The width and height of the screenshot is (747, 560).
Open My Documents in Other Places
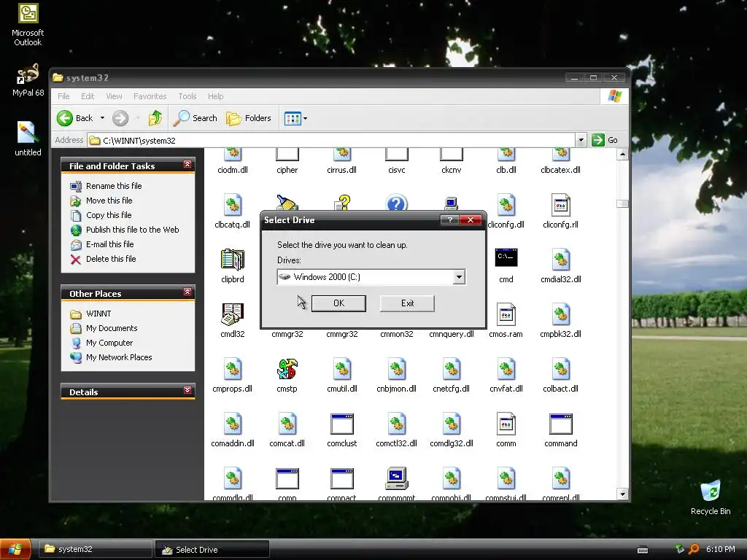(x=112, y=328)
